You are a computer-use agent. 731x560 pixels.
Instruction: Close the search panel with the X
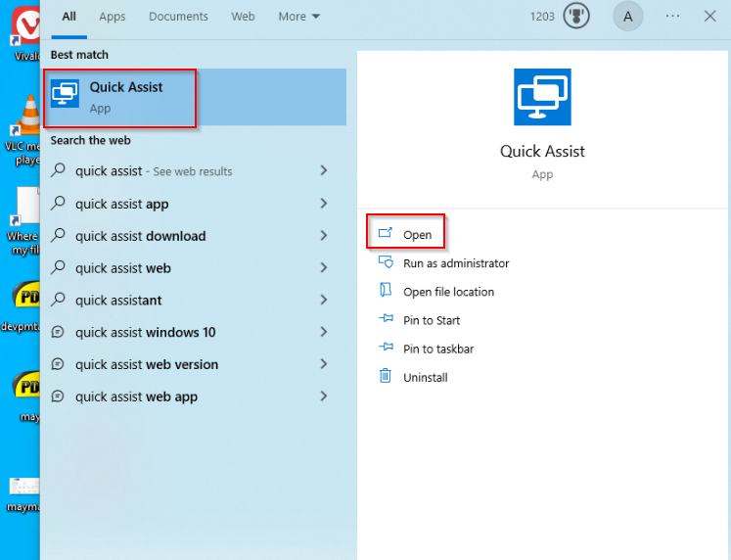pos(709,17)
